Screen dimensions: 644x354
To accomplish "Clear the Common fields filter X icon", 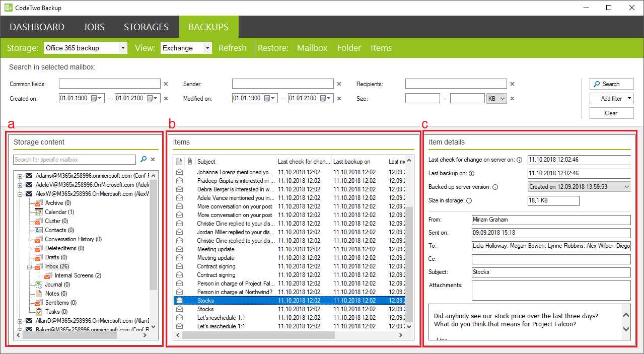I will click(x=166, y=84).
